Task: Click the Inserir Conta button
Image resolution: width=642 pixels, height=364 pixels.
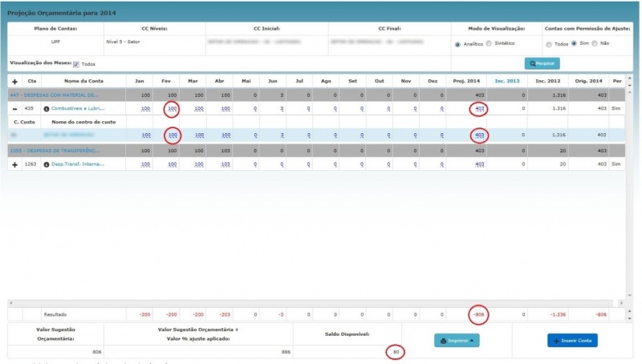Action: 572,340
